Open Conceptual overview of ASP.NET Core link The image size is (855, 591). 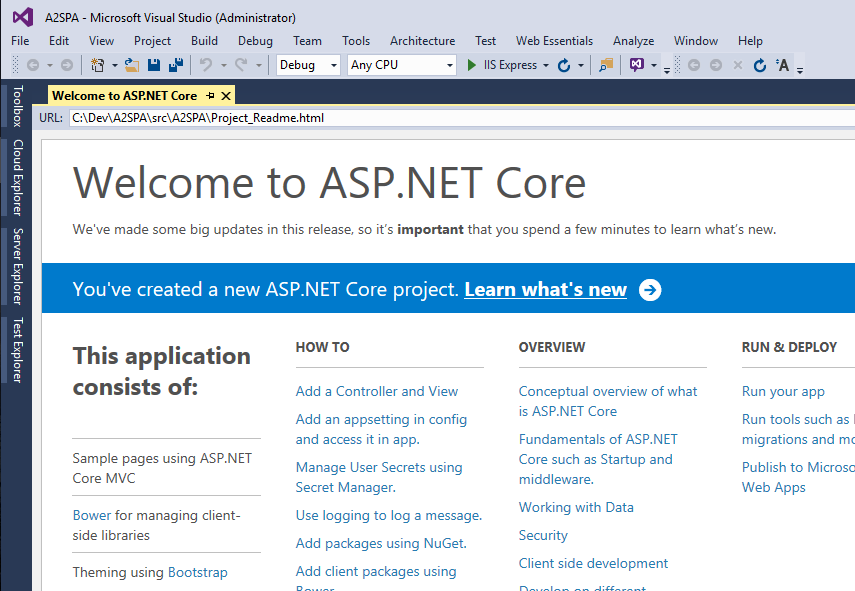[x=608, y=401]
